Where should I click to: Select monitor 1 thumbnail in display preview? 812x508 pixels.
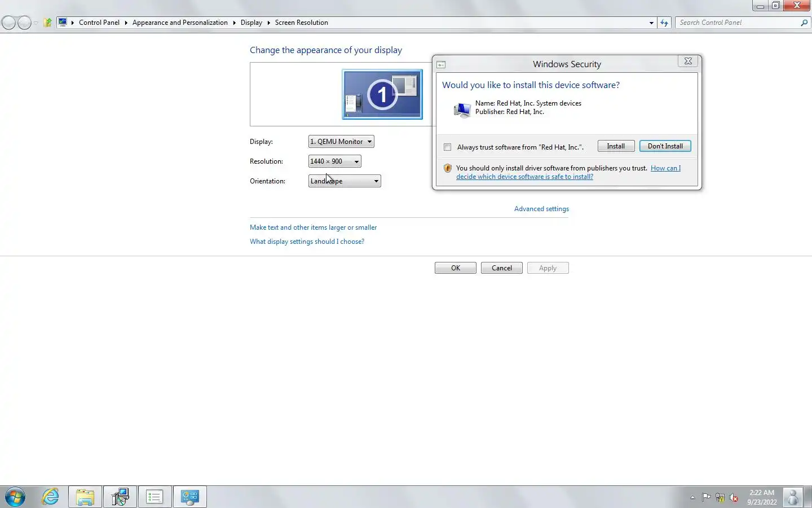coord(382,94)
